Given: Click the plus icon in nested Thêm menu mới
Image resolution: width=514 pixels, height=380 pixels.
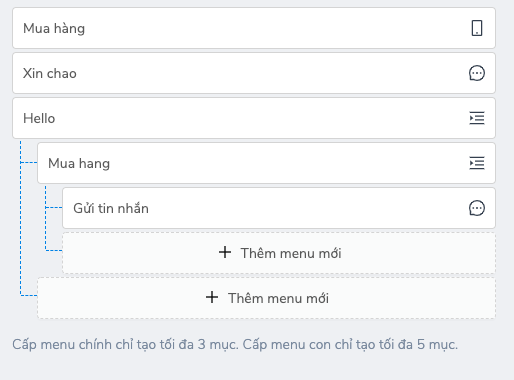Looking at the screenshot, I should 225,252.
